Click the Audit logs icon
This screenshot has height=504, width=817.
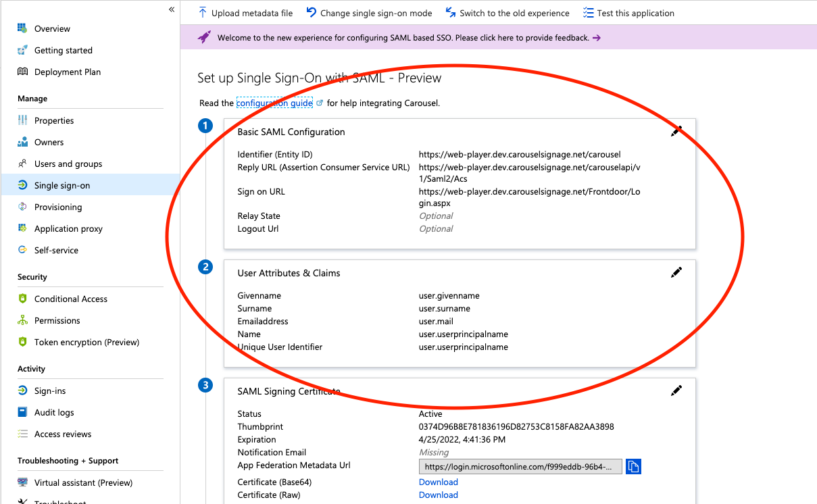(22, 413)
